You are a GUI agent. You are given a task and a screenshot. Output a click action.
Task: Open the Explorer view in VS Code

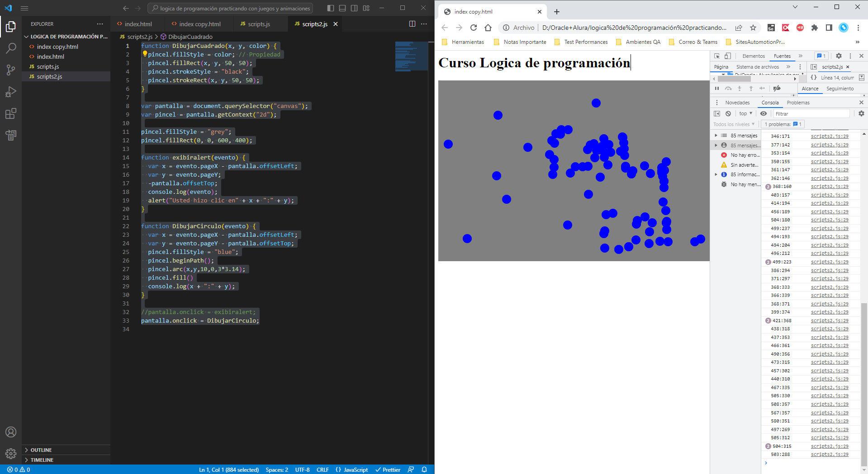(11, 27)
